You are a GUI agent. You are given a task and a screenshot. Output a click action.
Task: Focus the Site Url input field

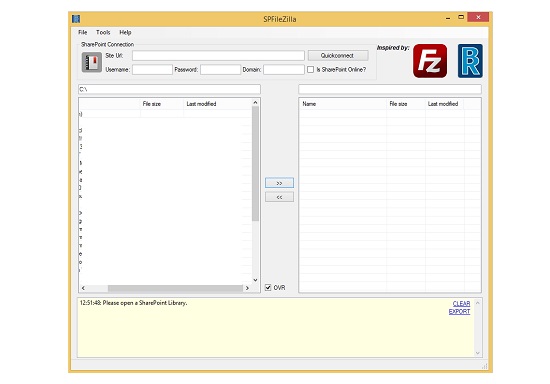point(218,55)
